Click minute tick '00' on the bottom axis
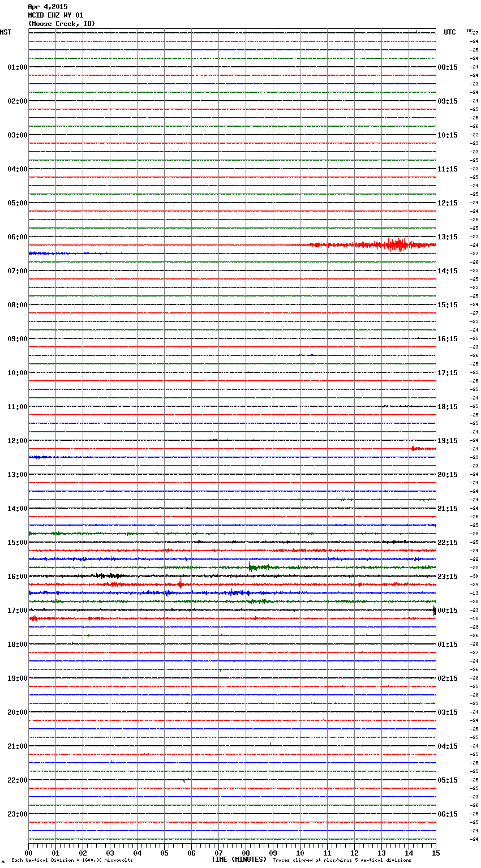The width and height of the screenshot is (481, 868). (28, 853)
